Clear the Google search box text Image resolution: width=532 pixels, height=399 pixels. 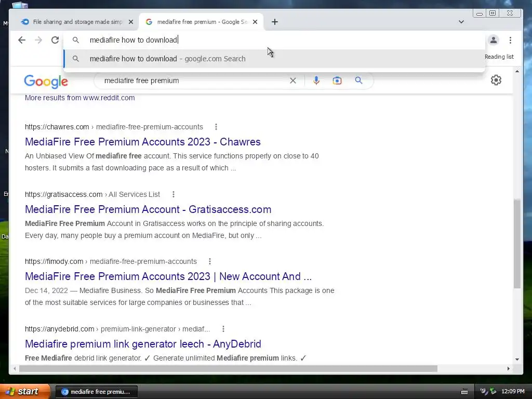coord(293,81)
